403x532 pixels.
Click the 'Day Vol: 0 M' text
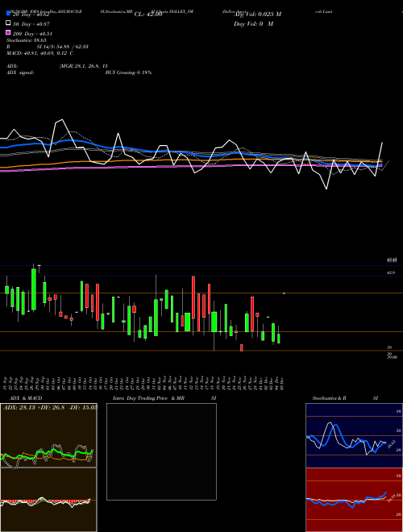coord(253,23)
